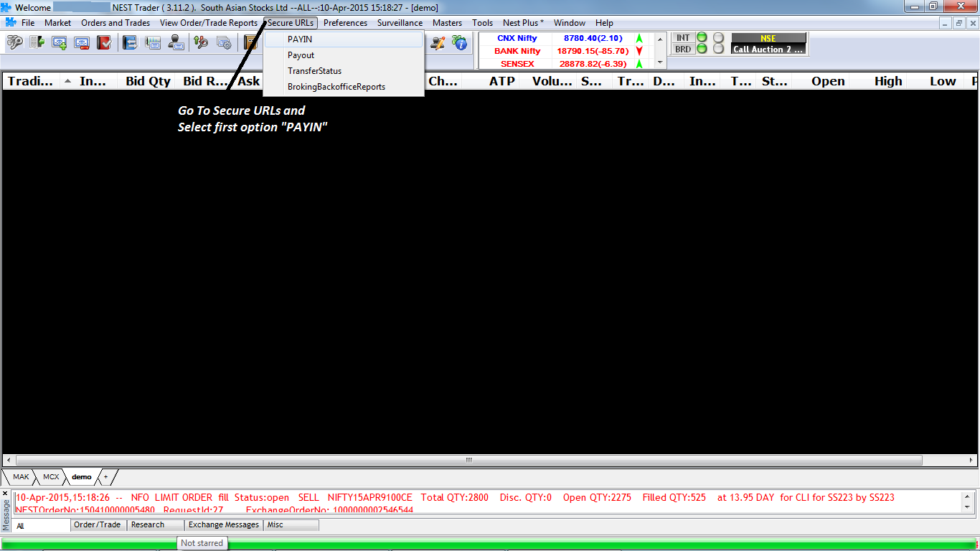Click the market chart window icon
Image resolution: width=980 pixels, height=551 pixels.
pyautogui.click(x=152, y=43)
